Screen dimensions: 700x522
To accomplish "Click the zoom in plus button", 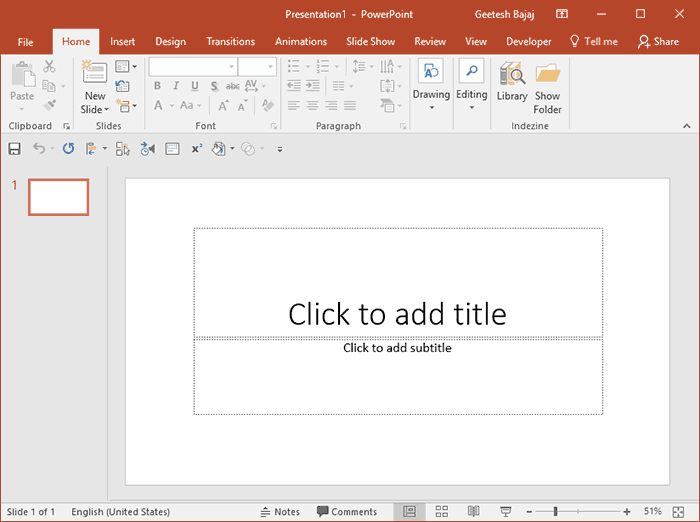I will (x=627, y=512).
